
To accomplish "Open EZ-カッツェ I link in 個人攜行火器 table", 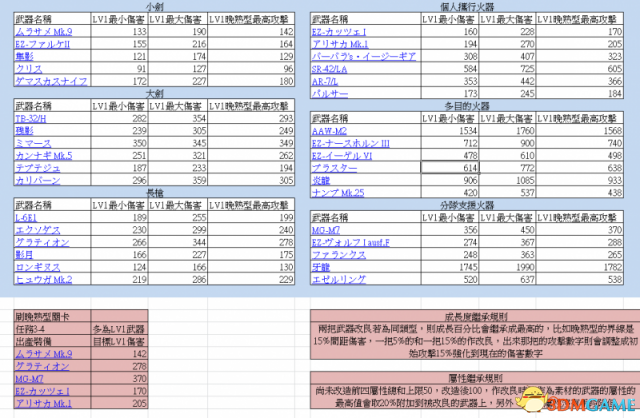I will [339, 32].
